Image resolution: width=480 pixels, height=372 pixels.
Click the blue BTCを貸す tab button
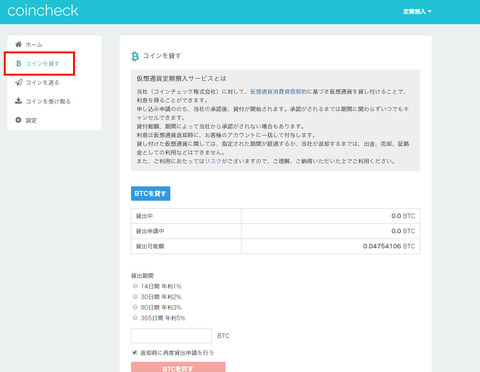click(x=150, y=194)
